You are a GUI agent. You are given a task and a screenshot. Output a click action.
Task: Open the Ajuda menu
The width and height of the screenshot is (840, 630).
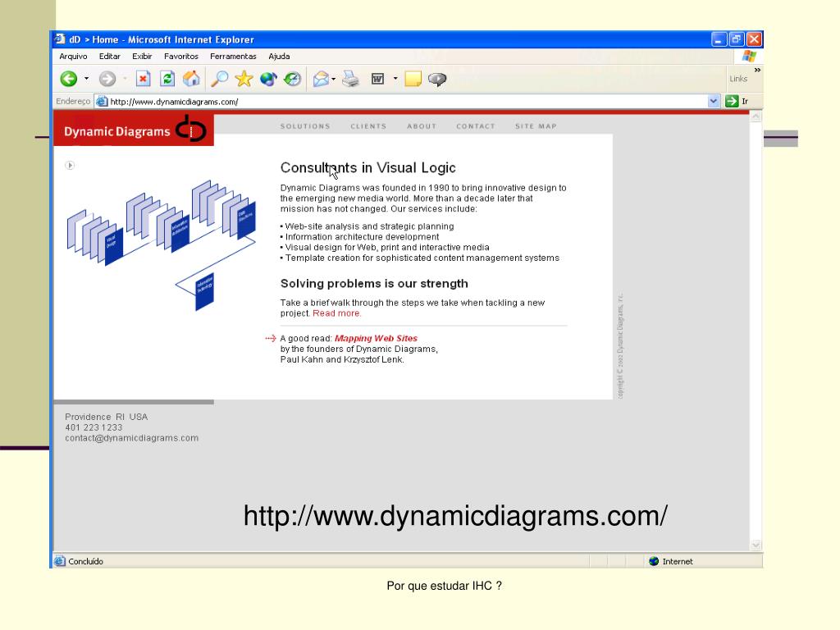pyautogui.click(x=279, y=57)
